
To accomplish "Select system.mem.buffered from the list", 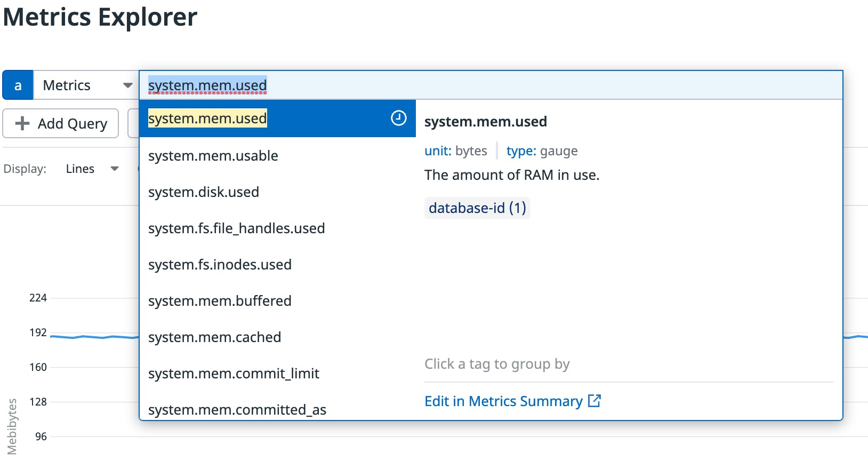I will point(220,301).
